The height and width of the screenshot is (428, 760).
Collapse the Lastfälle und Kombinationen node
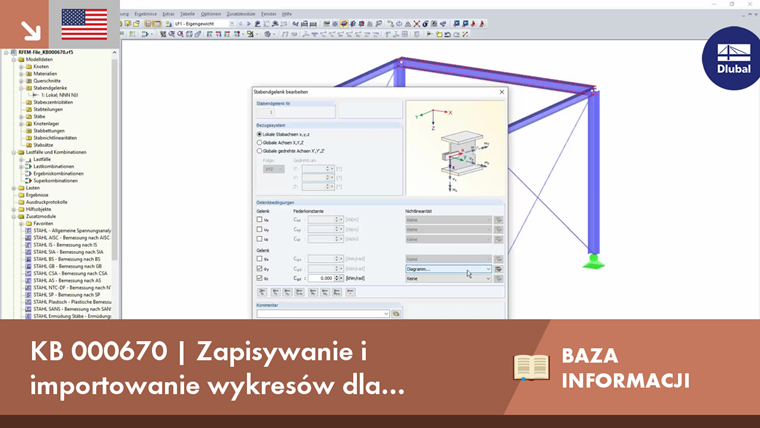pyautogui.click(x=14, y=152)
